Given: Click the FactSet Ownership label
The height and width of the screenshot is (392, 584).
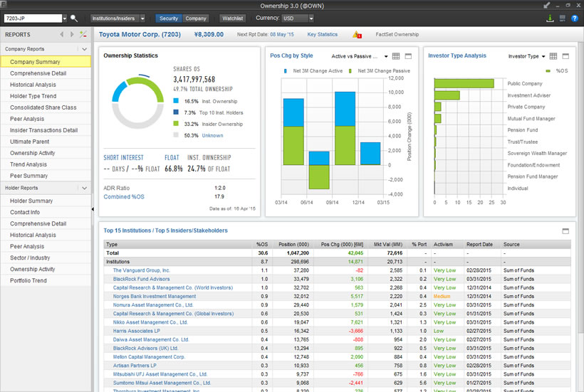Looking at the screenshot, I should (397, 34).
